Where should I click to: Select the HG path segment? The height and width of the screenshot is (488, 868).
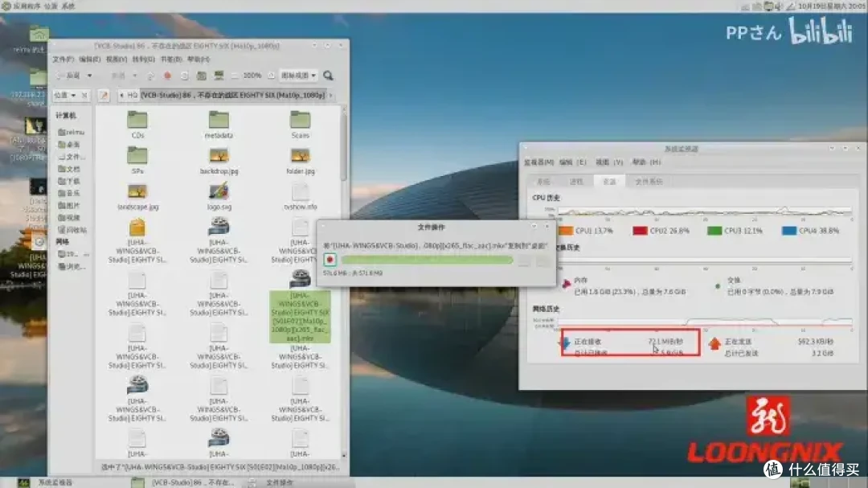[133, 96]
